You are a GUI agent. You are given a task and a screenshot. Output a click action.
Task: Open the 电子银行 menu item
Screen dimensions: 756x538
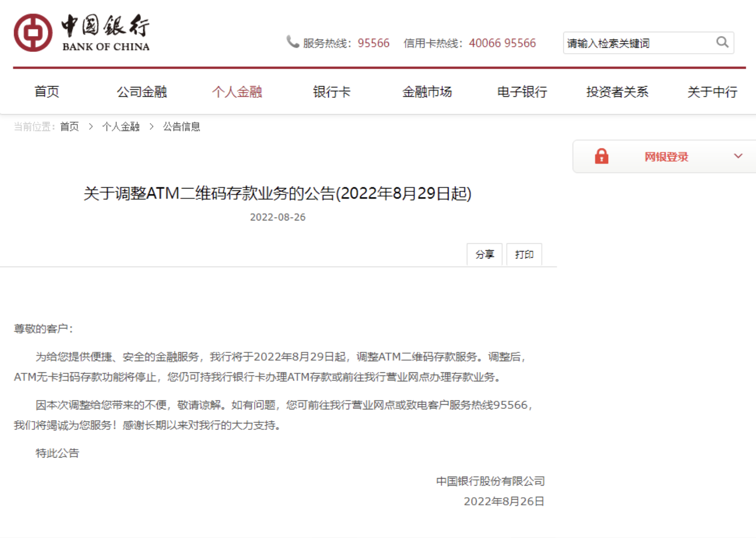point(522,92)
